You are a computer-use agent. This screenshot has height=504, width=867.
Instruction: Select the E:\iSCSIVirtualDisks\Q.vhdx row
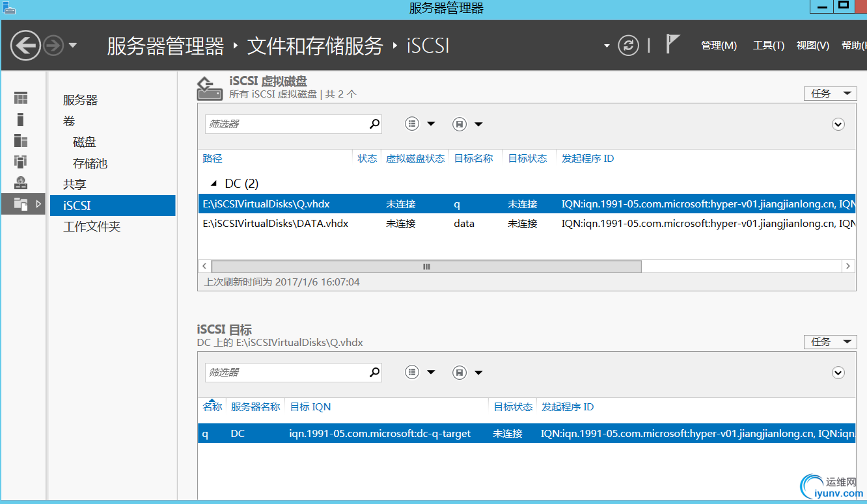tap(527, 204)
